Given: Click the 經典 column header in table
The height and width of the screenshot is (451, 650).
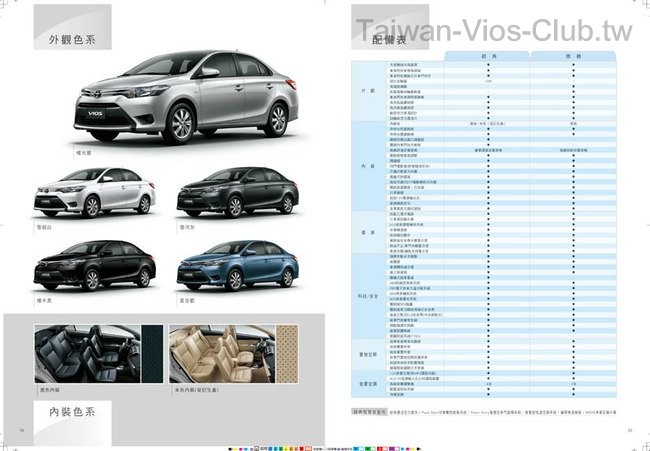Looking at the screenshot, I should click(x=488, y=55).
